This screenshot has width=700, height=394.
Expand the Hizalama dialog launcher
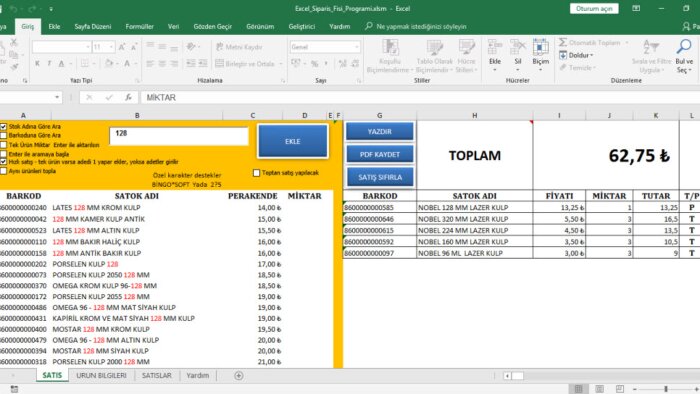point(283,81)
